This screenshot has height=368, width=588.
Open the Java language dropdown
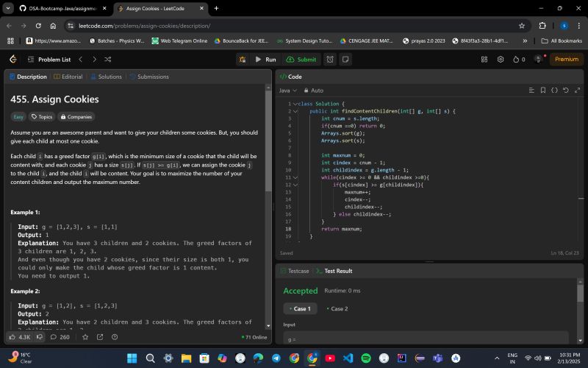(x=287, y=90)
